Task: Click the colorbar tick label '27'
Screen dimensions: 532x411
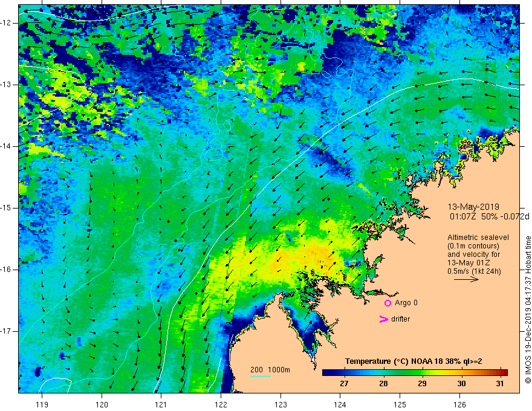Action: tap(344, 384)
